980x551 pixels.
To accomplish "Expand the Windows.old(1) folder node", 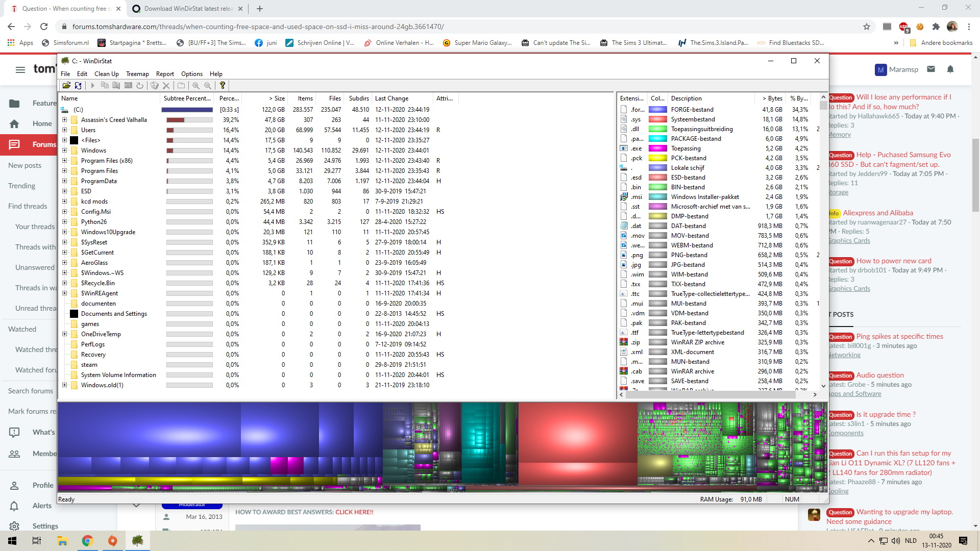I will coord(64,385).
